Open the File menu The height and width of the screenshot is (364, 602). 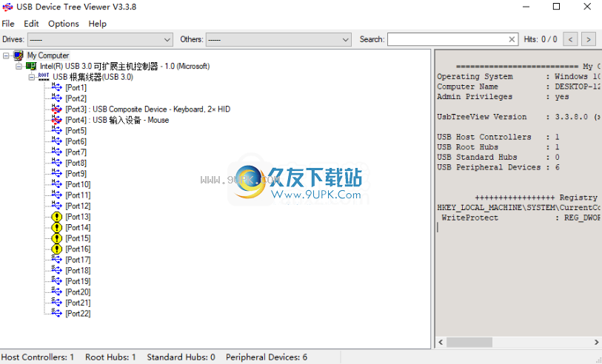(8, 24)
